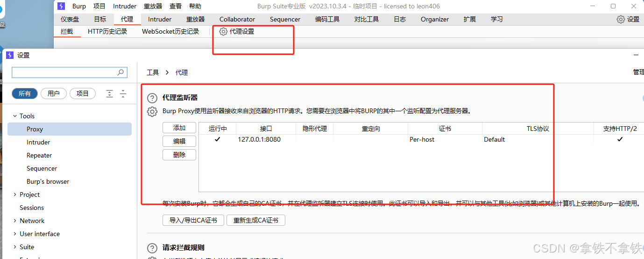Select Intruder in the settings tree
The image size is (644, 259).
pyautogui.click(x=38, y=142)
